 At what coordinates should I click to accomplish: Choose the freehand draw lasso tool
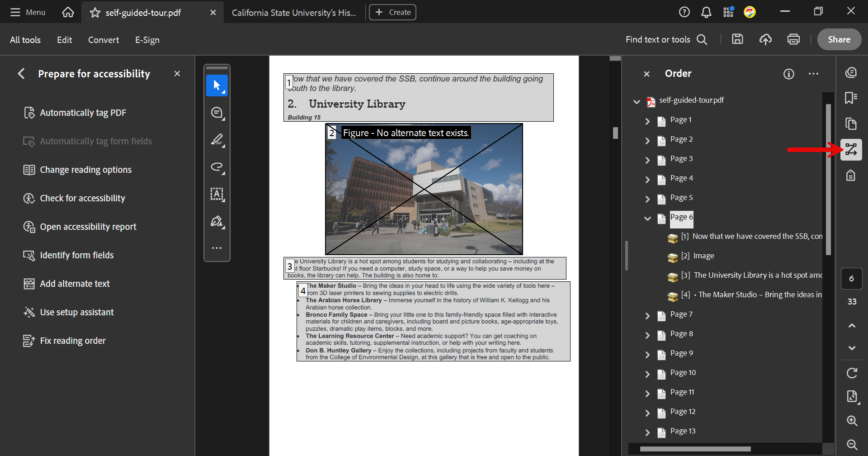point(217,167)
